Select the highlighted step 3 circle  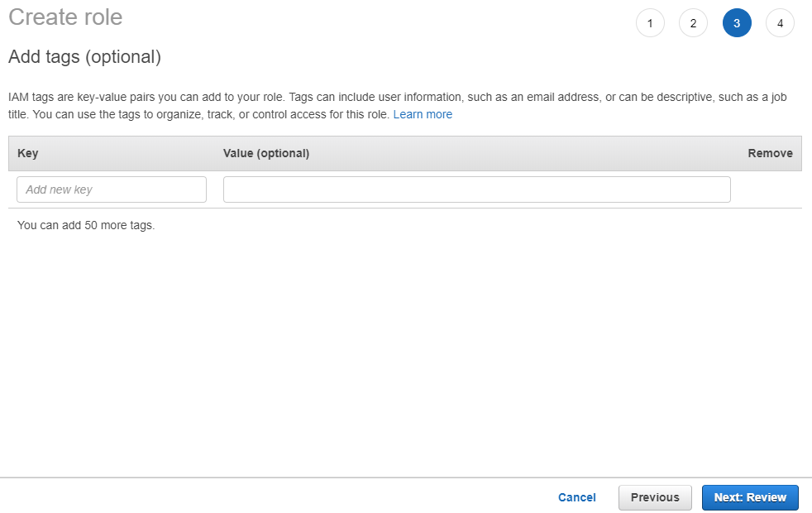(737, 23)
